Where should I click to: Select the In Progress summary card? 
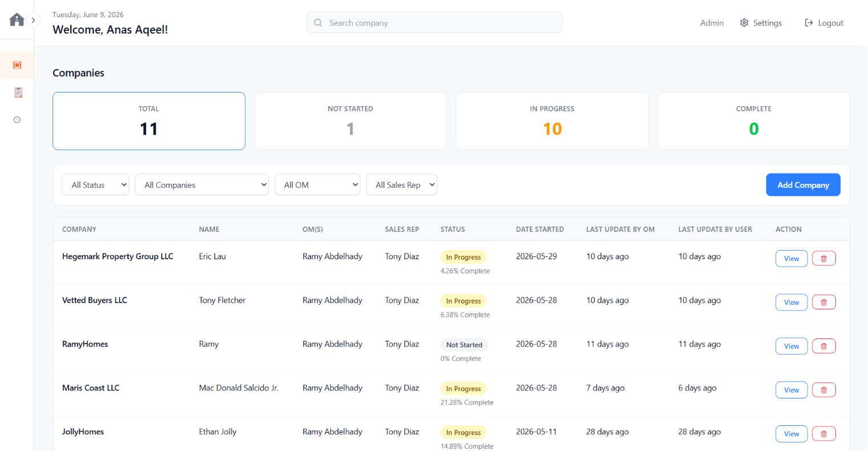552,121
